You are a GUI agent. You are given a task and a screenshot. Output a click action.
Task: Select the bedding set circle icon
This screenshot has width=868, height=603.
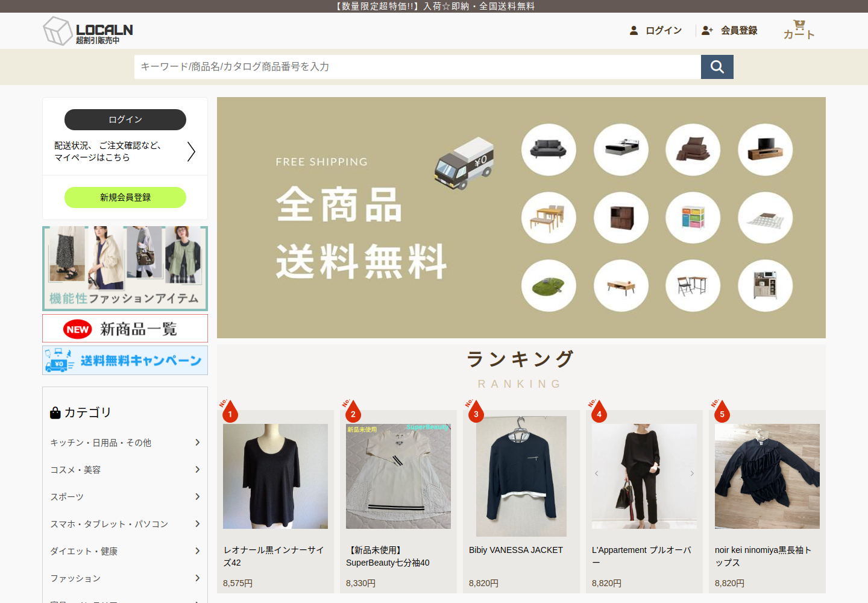pos(693,150)
